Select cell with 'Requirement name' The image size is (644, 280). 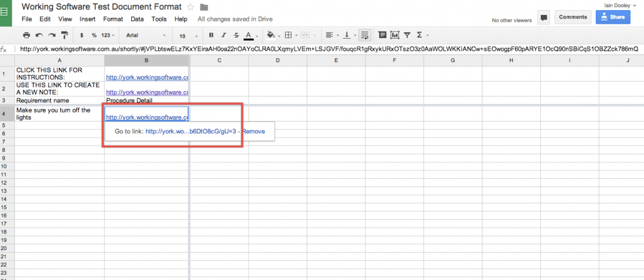click(x=60, y=100)
